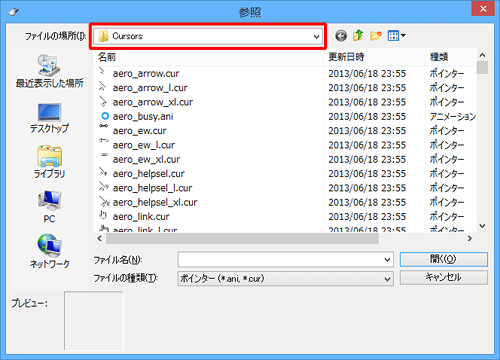Click the 開く(O) open button

444,259
